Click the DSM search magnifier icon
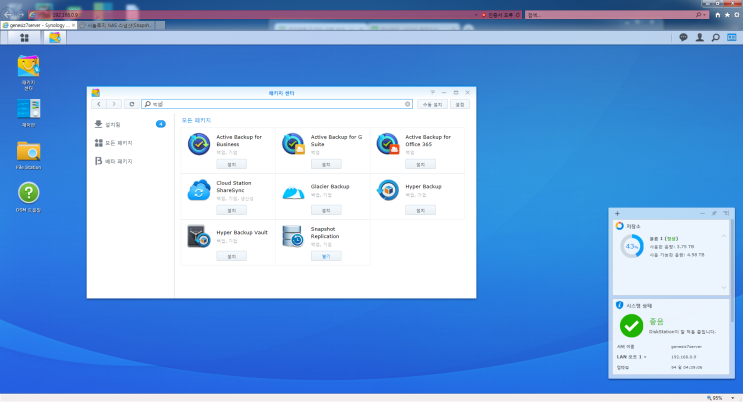This screenshot has width=743, height=402. click(716, 37)
